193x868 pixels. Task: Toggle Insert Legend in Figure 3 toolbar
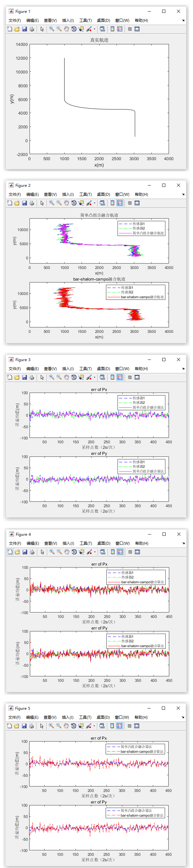click(119, 378)
